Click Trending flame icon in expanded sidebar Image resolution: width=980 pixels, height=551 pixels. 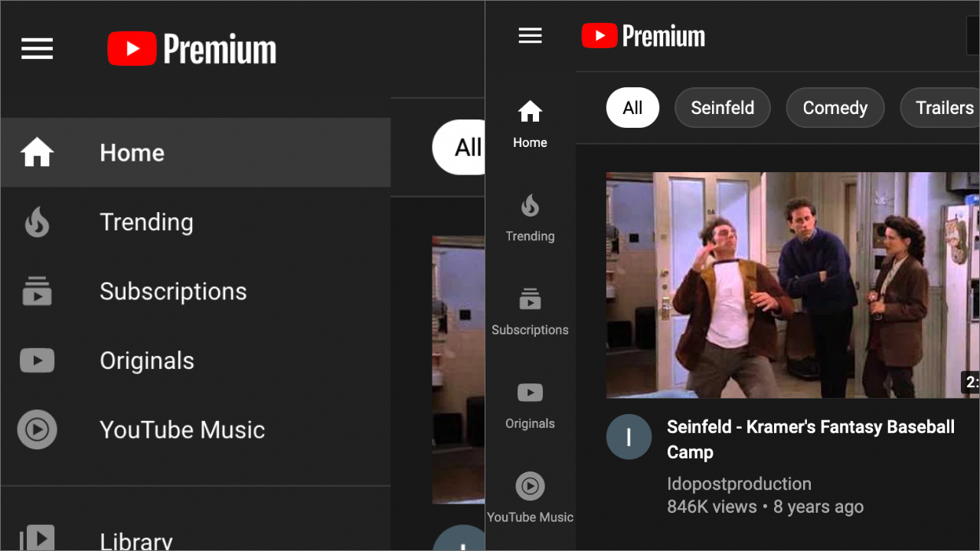(x=37, y=222)
